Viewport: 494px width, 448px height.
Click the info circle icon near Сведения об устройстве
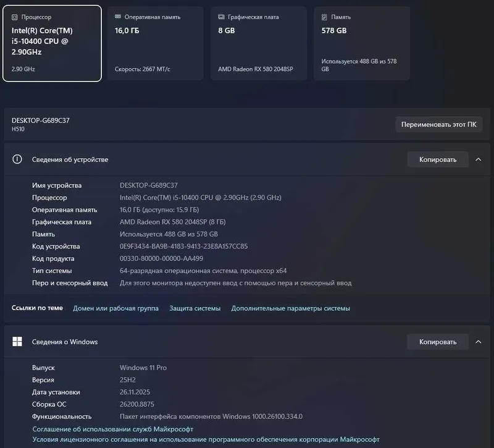coord(17,159)
